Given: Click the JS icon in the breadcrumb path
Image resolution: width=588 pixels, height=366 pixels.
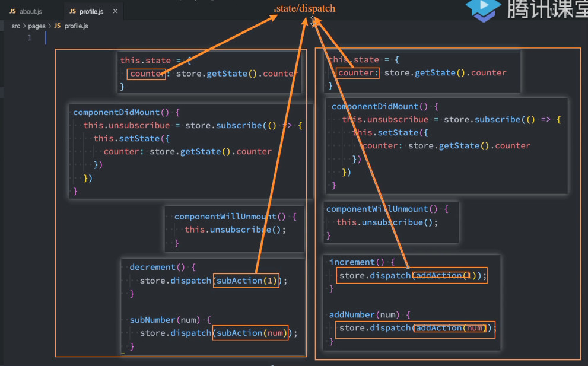Looking at the screenshot, I should pos(58,26).
